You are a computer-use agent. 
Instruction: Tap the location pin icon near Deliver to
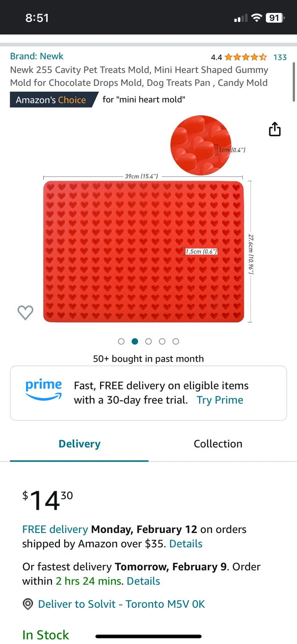point(28,604)
